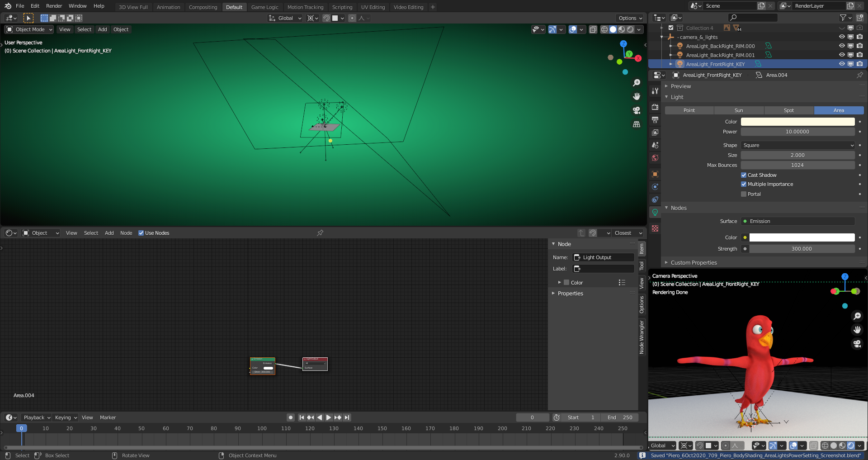Image resolution: width=868 pixels, height=460 pixels.
Task: Switch to the Compositing workspace tab
Action: pyautogui.click(x=203, y=7)
